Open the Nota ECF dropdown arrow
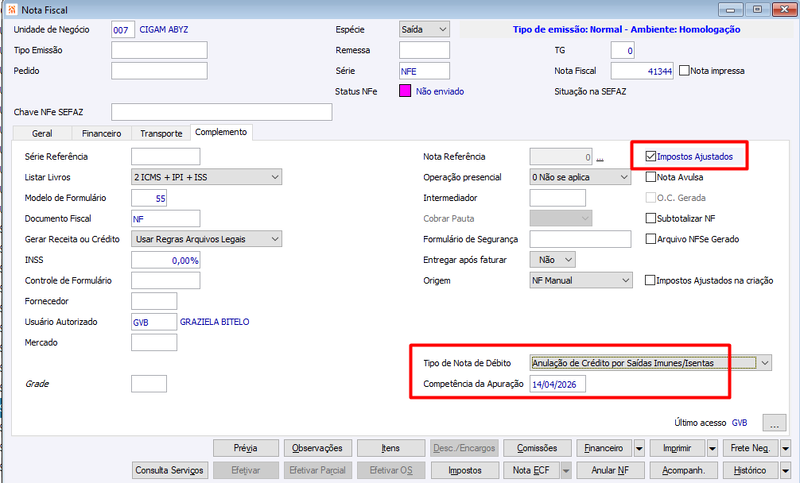Image resolution: width=800 pixels, height=483 pixels. 566,470
